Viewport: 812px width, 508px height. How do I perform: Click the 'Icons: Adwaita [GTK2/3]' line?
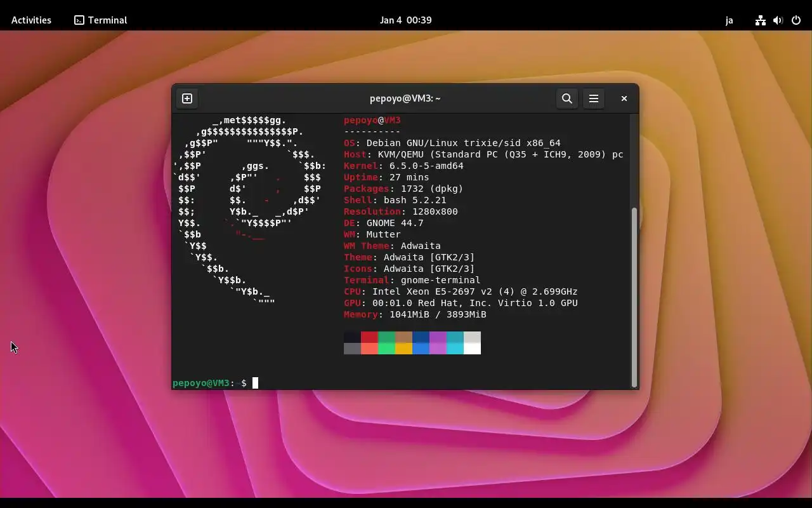click(x=409, y=269)
